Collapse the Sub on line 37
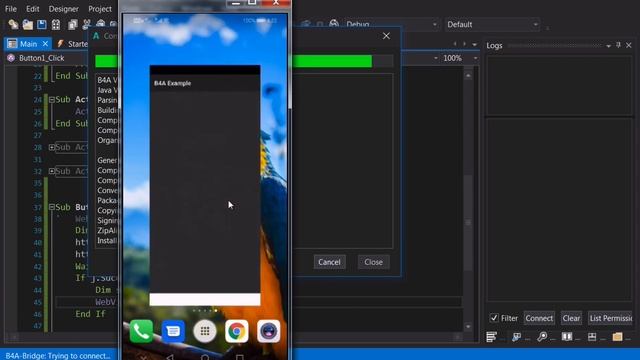Image resolution: width=640 pixels, height=360 pixels. coord(52,207)
